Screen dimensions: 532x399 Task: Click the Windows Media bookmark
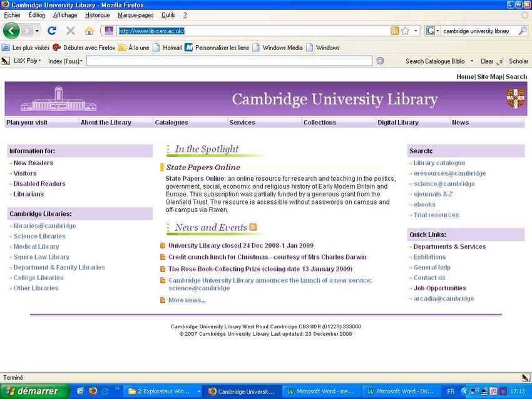pos(277,48)
